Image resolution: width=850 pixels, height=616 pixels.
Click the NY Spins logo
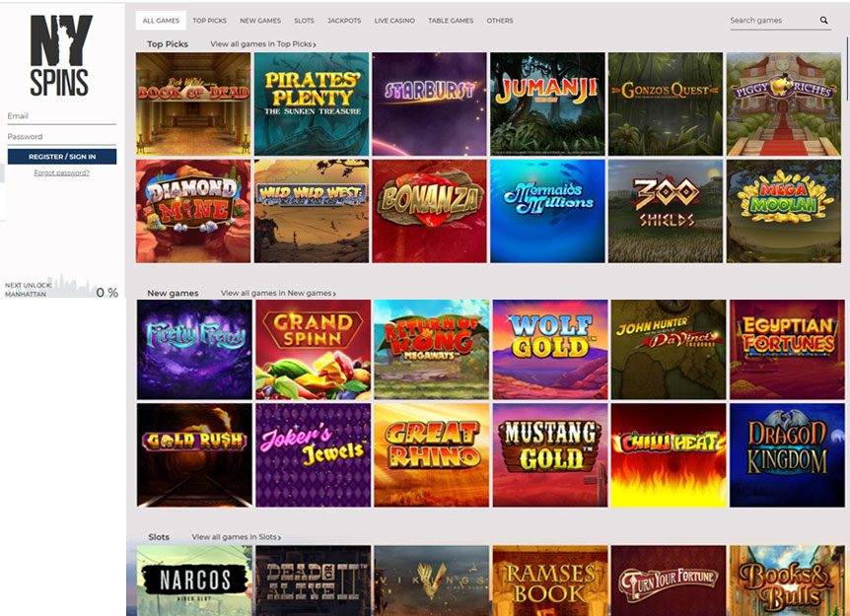[x=61, y=55]
